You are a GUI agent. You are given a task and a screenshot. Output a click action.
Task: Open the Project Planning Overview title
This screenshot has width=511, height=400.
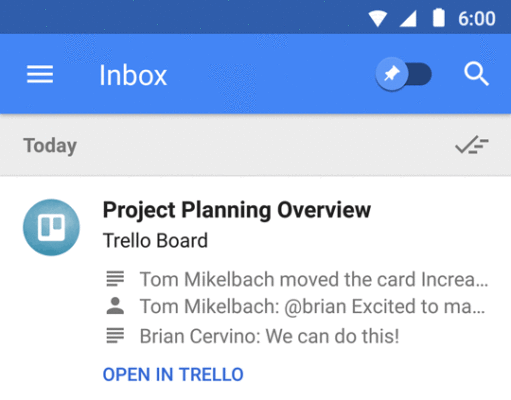[x=237, y=210]
